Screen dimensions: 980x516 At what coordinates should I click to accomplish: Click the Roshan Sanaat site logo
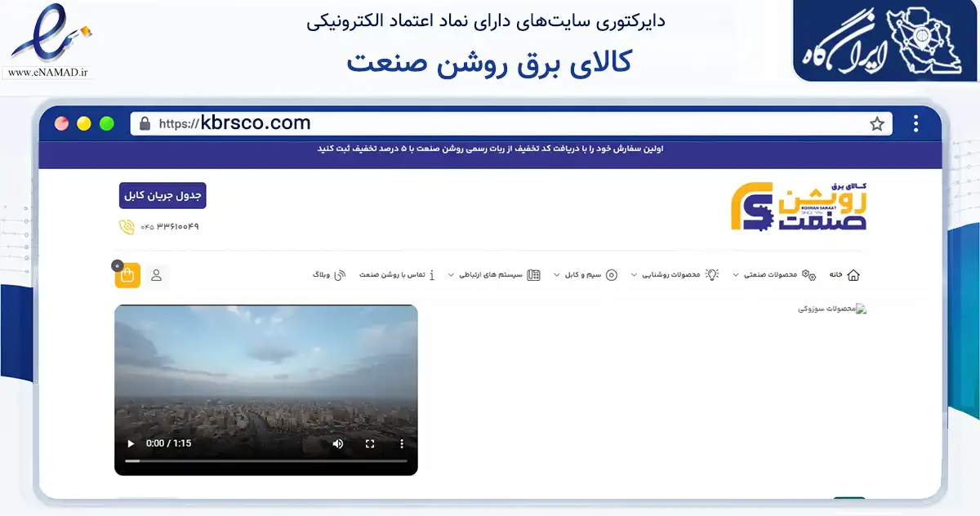point(798,207)
